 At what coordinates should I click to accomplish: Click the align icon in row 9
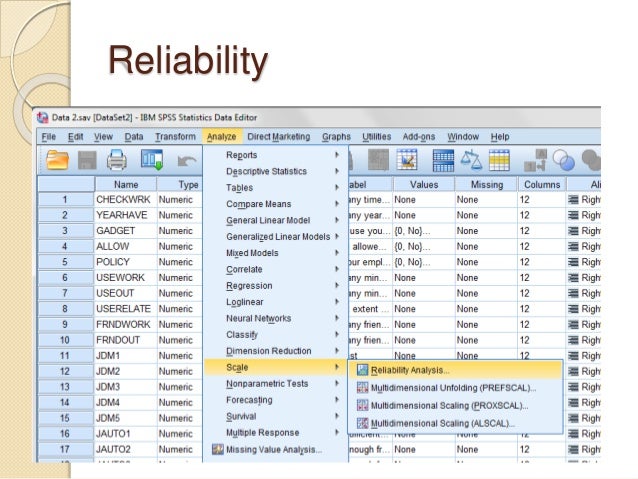tap(573, 325)
